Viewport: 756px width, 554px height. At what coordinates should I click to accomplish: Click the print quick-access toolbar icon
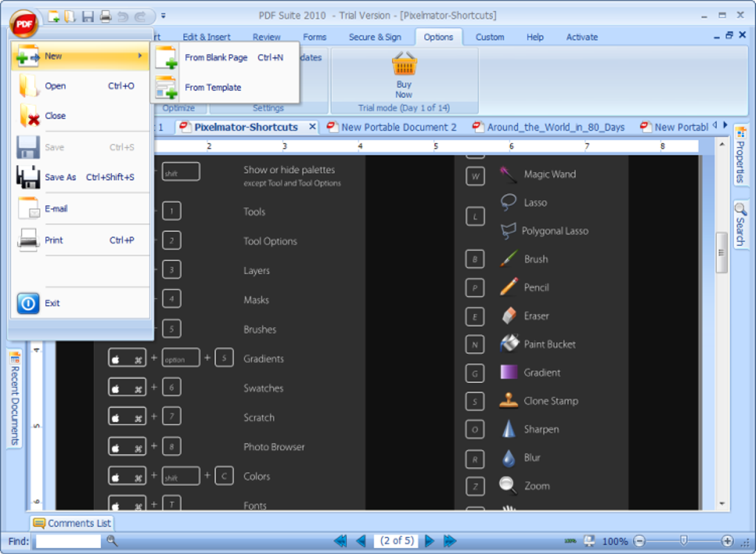tap(105, 17)
